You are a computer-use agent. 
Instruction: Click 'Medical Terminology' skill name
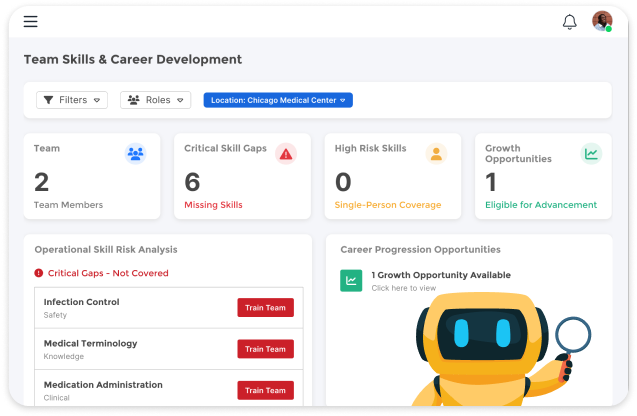tap(90, 343)
